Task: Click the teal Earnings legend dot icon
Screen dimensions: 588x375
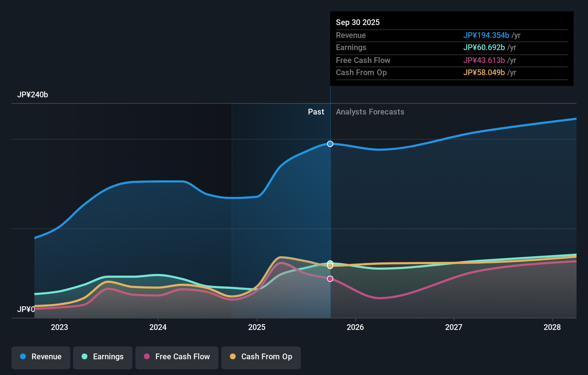Action: pos(84,357)
